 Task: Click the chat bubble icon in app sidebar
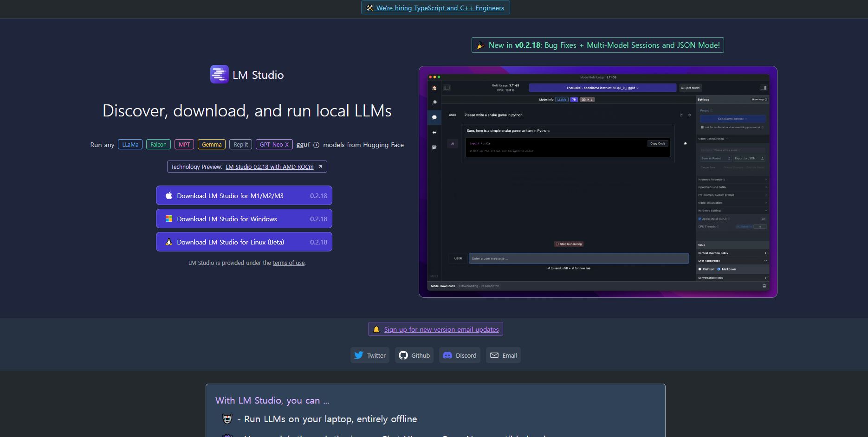[434, 117]
